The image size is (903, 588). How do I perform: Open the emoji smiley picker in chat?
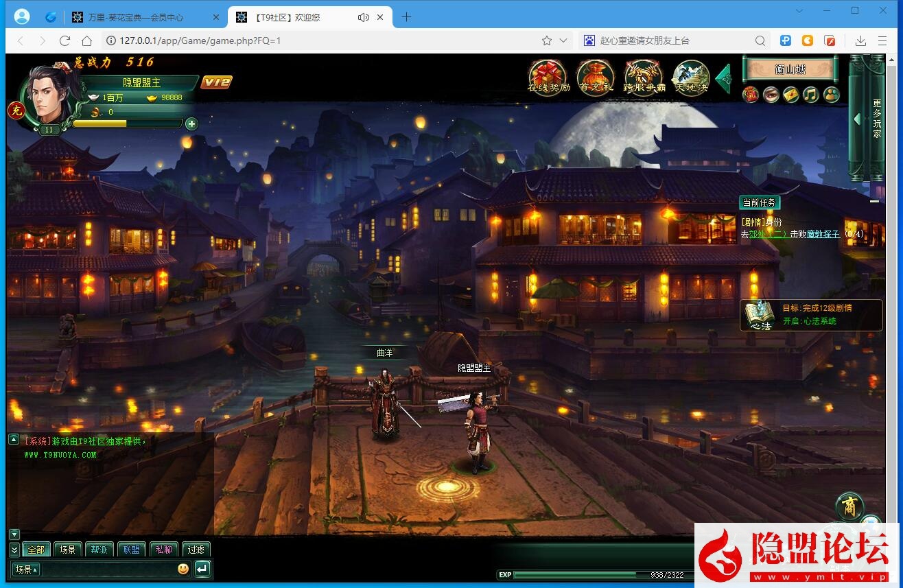pyautogui.click(x=183, y=569)
